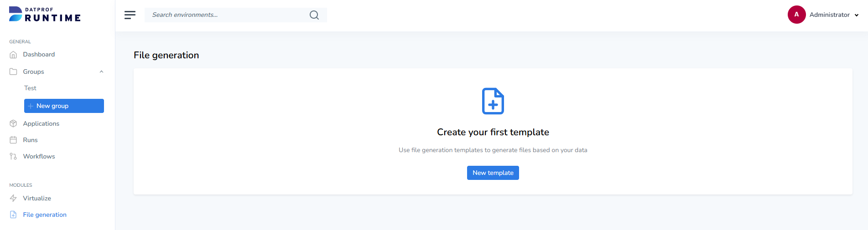Screen dimensions: 868x230
Task: Click the New group button
Action: [64, 106]
